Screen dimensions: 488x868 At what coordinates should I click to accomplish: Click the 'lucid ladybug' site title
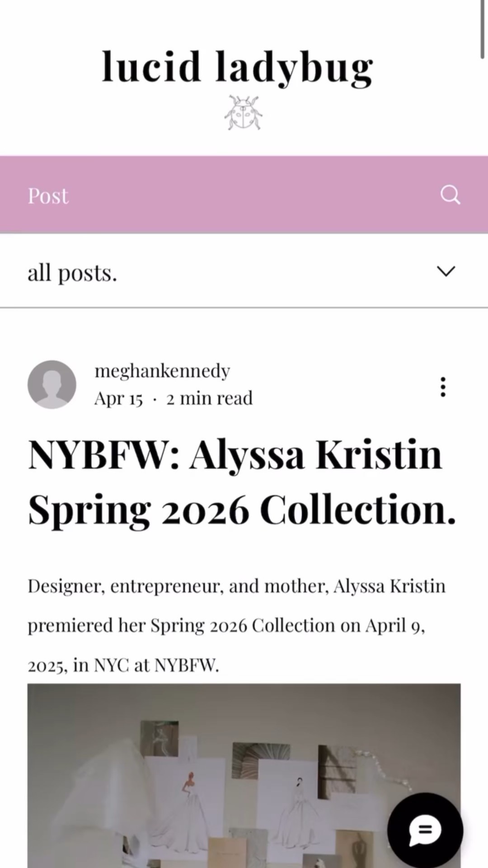[238, 67]
